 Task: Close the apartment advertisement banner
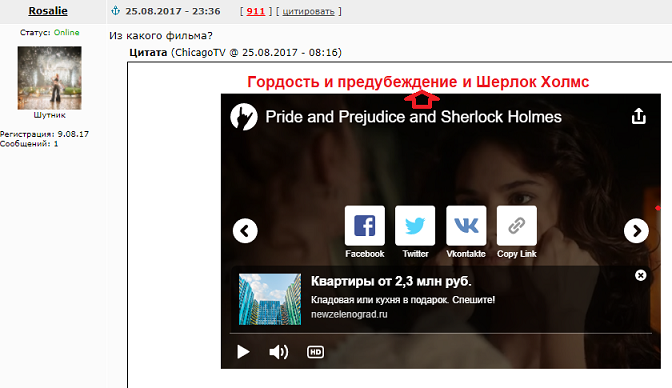coord(640,275)
